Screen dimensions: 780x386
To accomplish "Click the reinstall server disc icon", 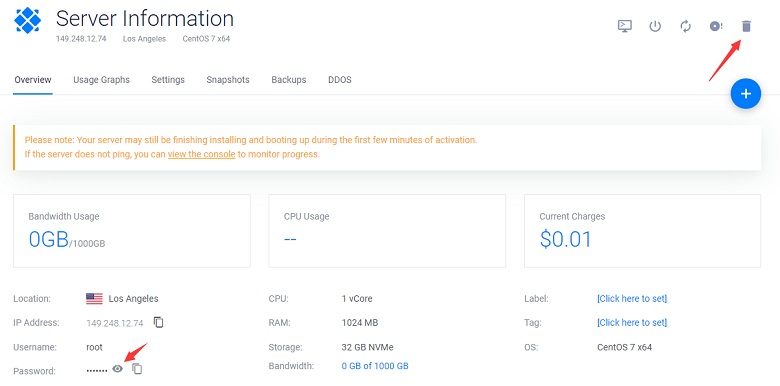I will point(716,26).
